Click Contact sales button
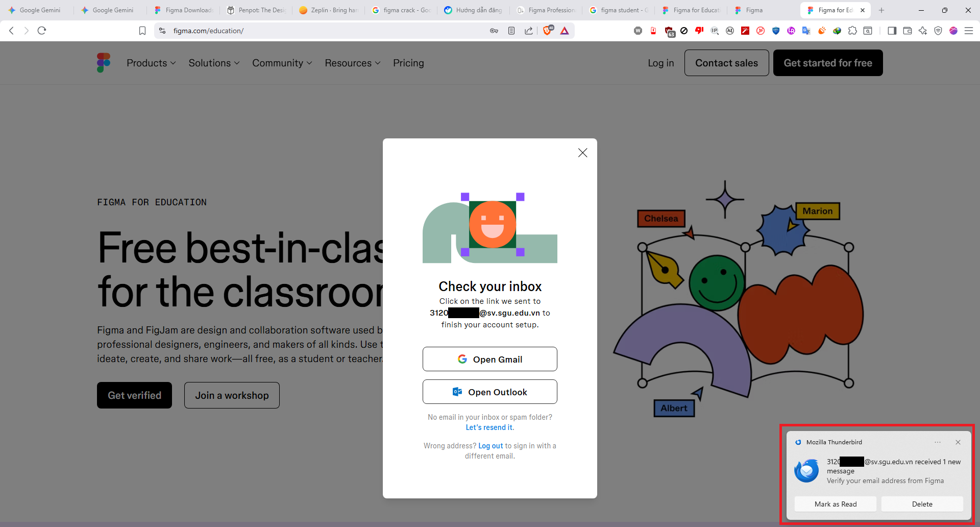The height and width of the screenshot is (527, 980). [726, 63]
